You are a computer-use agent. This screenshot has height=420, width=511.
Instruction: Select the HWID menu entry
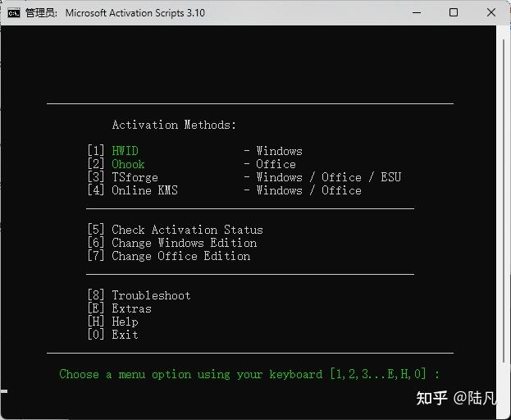[112, 151]
